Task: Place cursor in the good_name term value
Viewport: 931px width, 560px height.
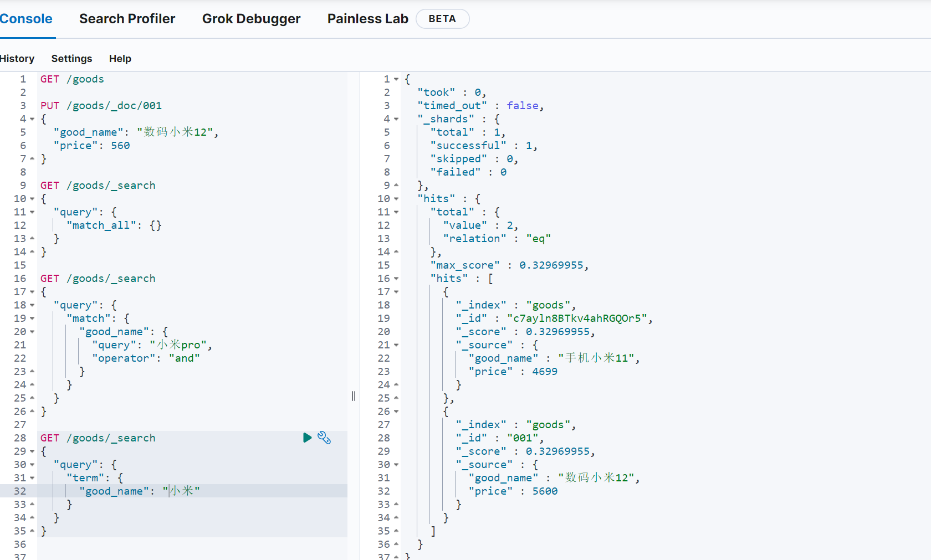Action: [182, 491]
